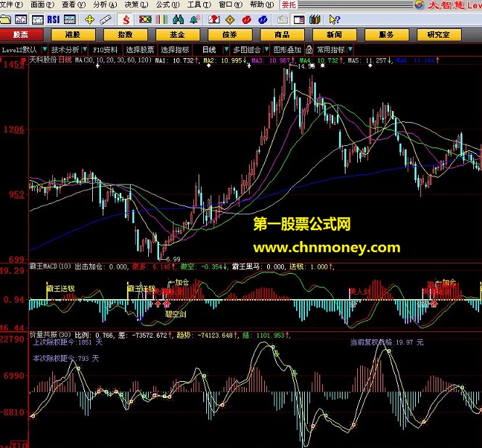Open the 公式(U) menu
The width and height of the screenshot is (482, 448).
tap(168, 4)
